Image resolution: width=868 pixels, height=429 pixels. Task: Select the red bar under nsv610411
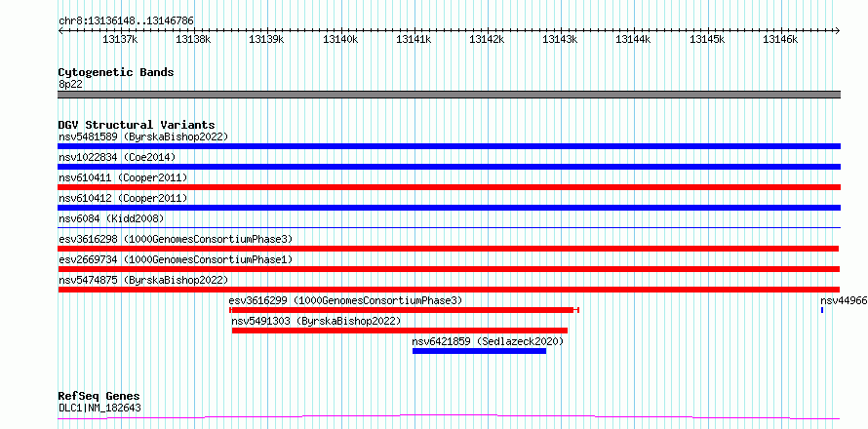tap(449, 187)
